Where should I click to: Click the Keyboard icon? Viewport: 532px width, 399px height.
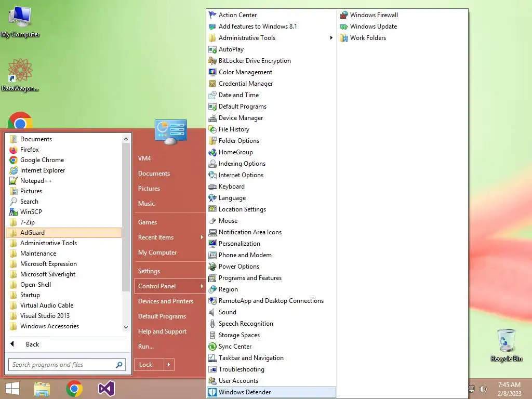pos(212,187)
